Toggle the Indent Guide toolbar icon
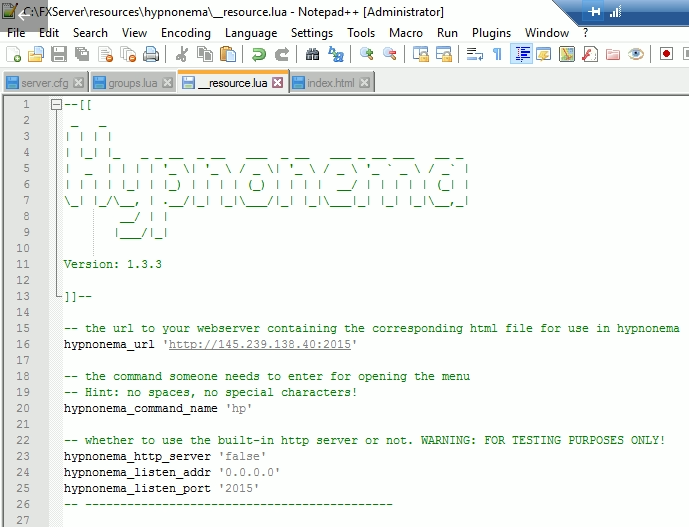Image resolution: width=689 pixels, height=527 pixels. (x=522, y=54)
